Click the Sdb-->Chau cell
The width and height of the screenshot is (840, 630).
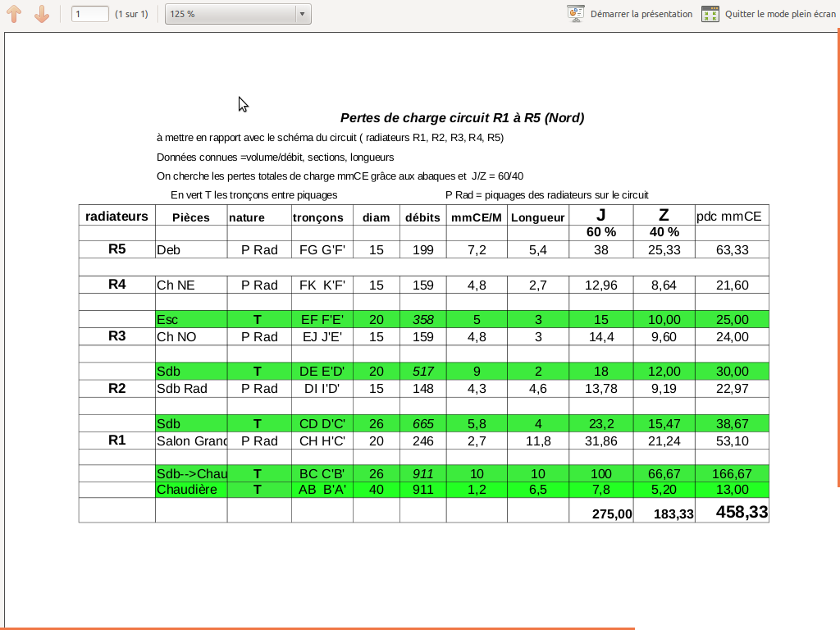(191, 473)
